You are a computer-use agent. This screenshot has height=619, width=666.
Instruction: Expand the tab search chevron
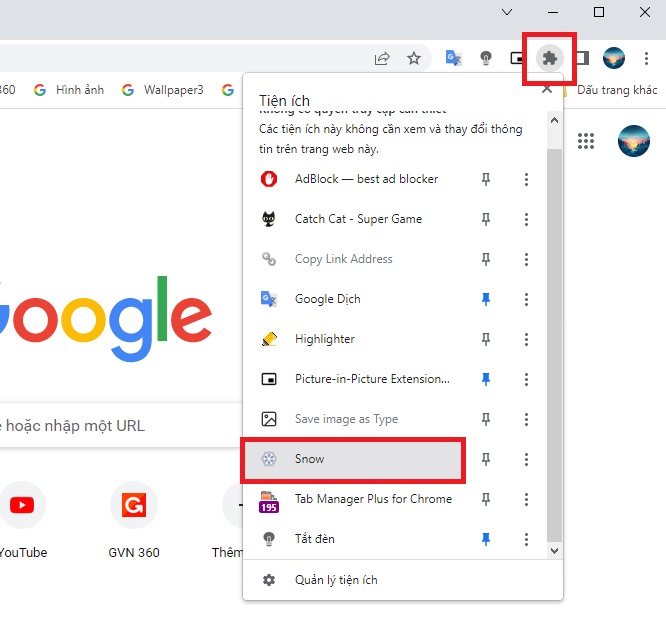pos(507,12)
